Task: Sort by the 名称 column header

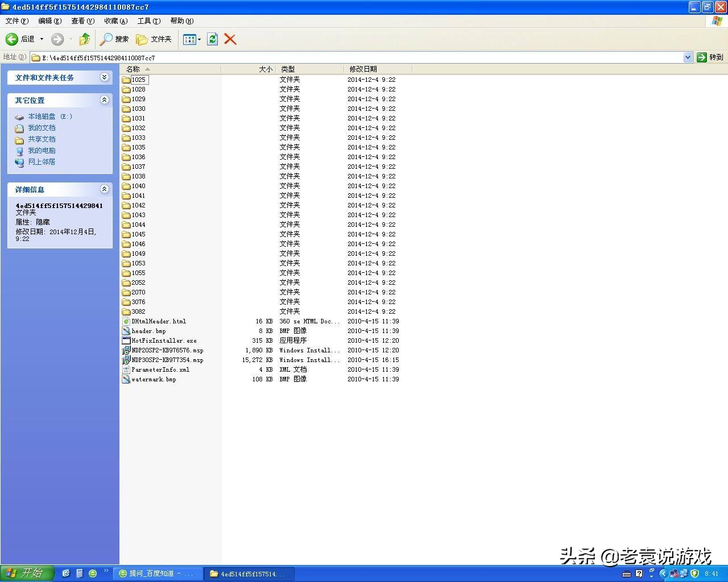Action: [171, 69]
